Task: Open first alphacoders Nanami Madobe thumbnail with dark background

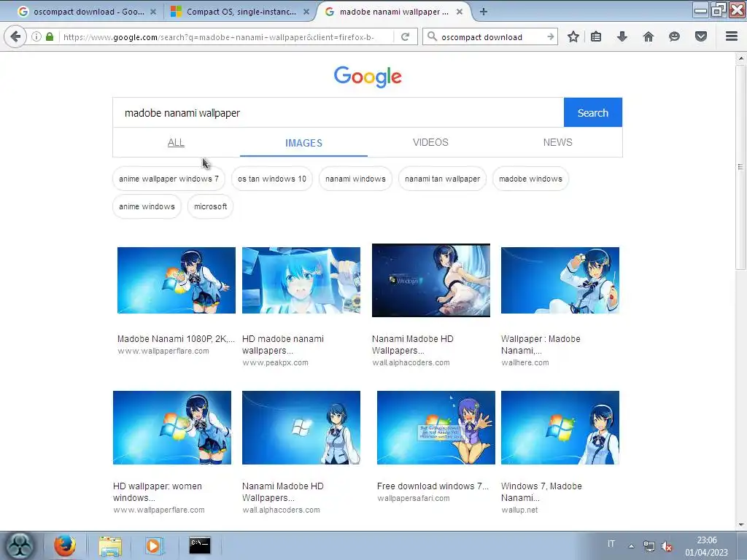Action: tap(430, 280)
